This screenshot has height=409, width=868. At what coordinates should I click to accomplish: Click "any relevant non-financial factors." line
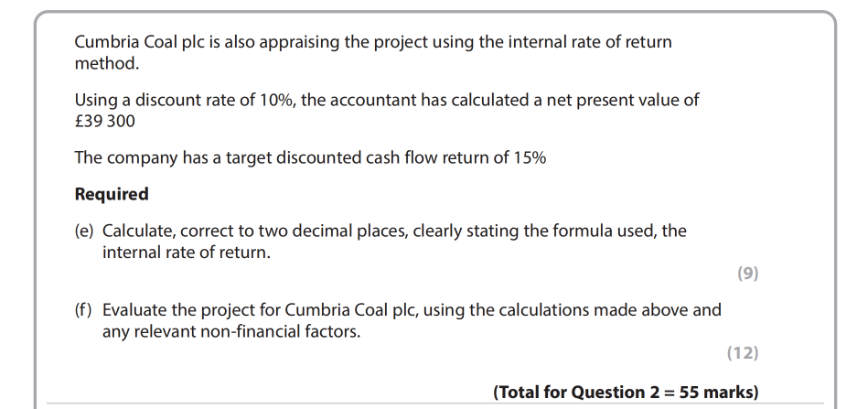click(230, 331)
